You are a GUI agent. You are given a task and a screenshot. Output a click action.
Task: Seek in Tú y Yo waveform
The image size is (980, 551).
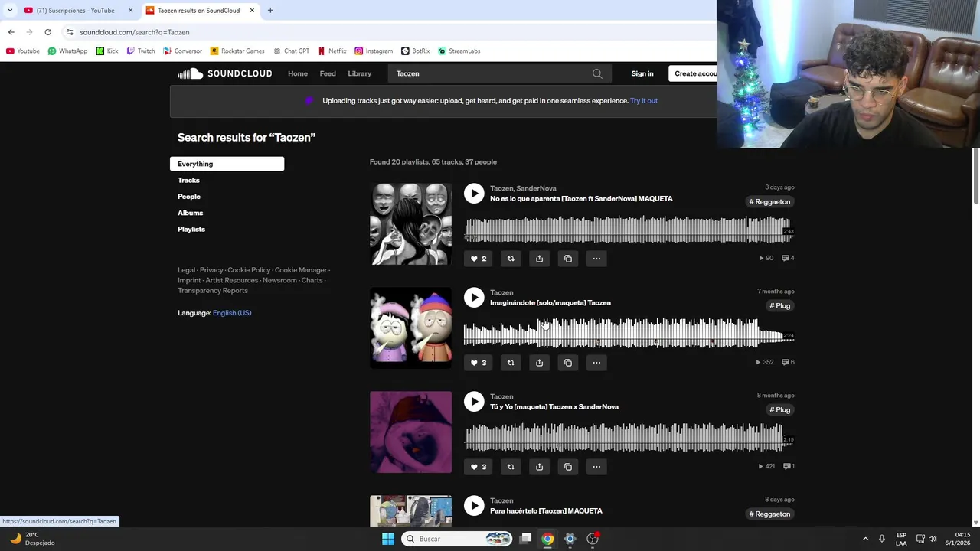click(628, 438)
